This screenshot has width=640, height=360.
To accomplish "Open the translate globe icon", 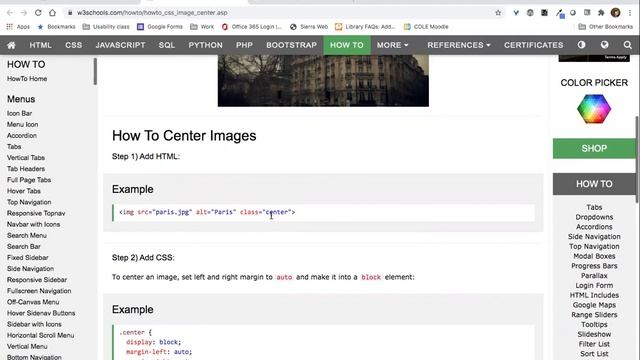I will [x=604, y=45].
